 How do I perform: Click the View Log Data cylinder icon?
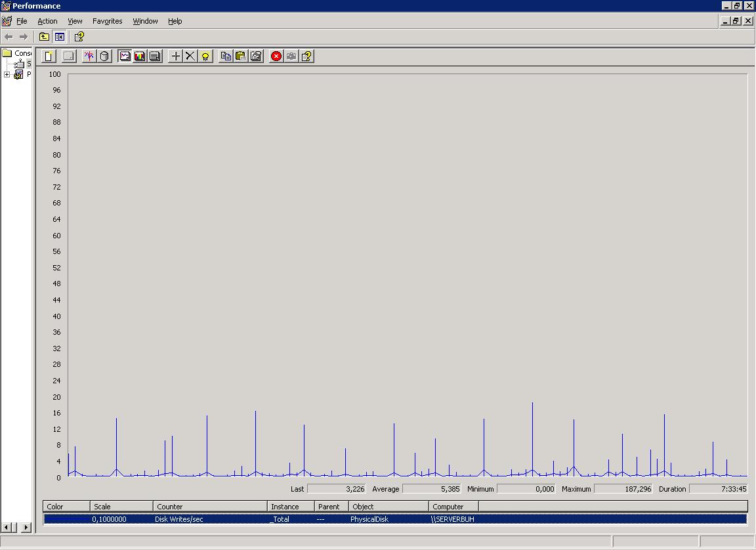(x=104, y=56)
